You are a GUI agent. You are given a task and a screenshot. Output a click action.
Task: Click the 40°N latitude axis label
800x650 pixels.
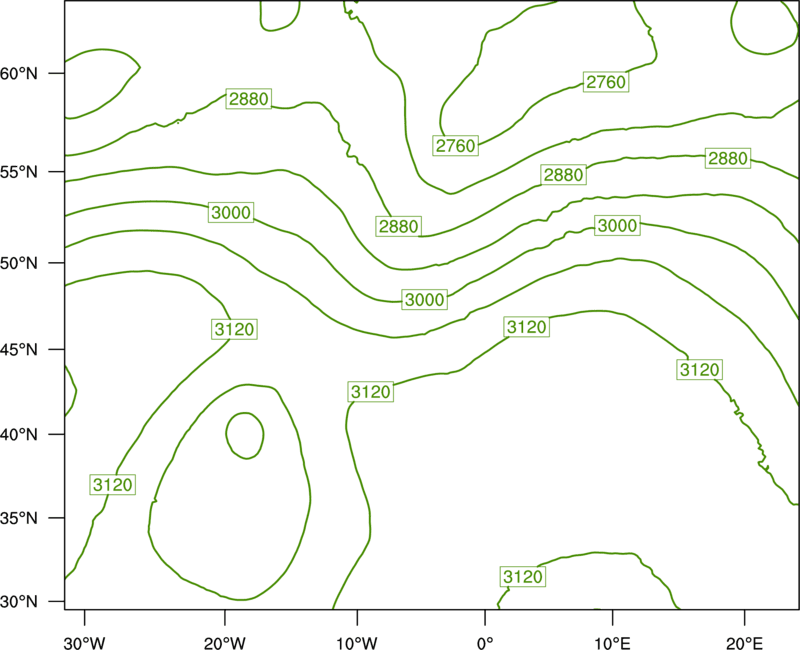pos(19,435)
